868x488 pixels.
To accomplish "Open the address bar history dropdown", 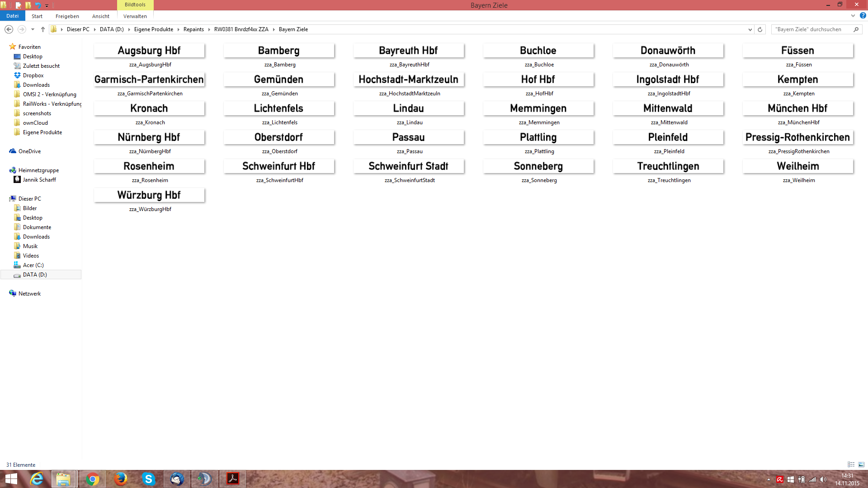I will 750,29.
